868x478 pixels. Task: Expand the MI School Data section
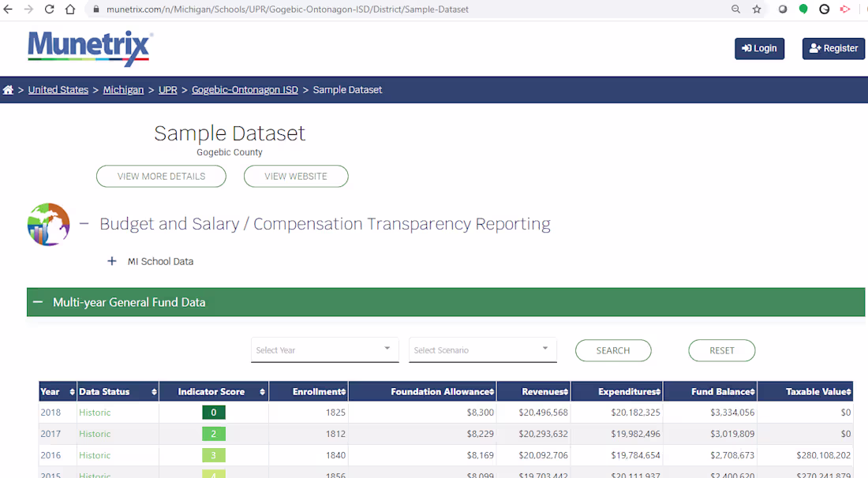[112, 261]
